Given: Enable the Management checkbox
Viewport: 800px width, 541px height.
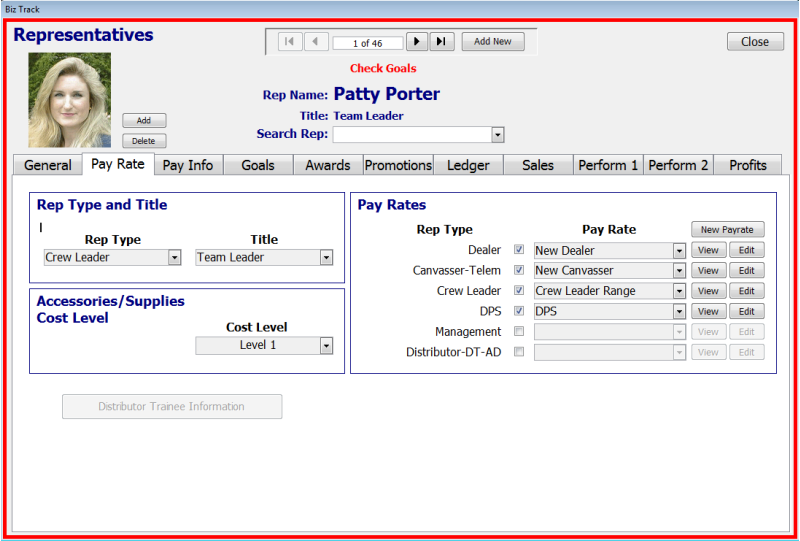Looking at the screenshot, I should (519, 331).
